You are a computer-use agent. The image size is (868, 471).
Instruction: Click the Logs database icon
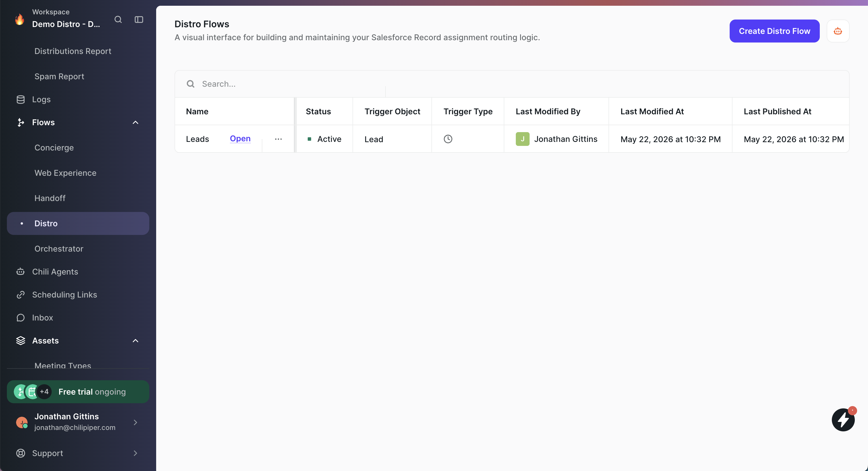pyautogui.click(x=21, y=99)
